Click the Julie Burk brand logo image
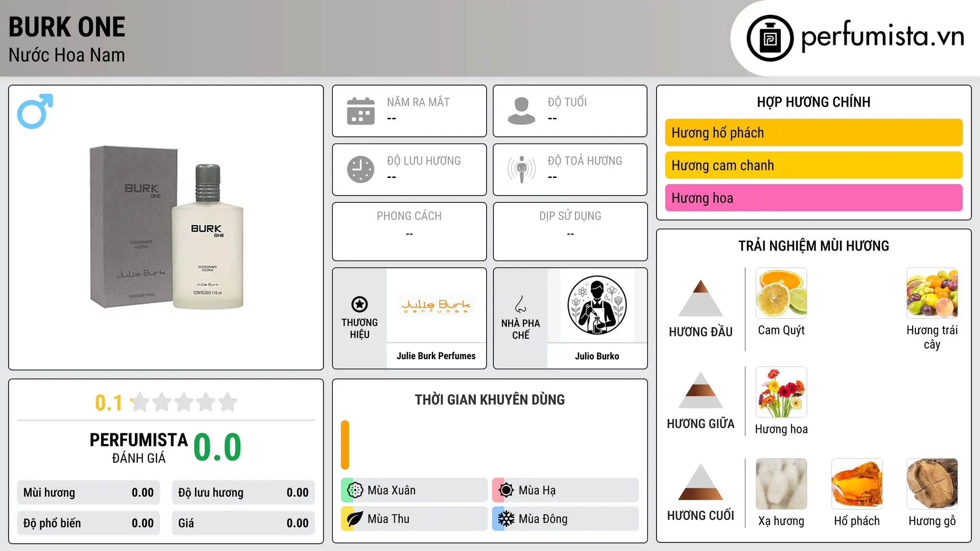This screenshot has height=551, width=980. [436, 305]
